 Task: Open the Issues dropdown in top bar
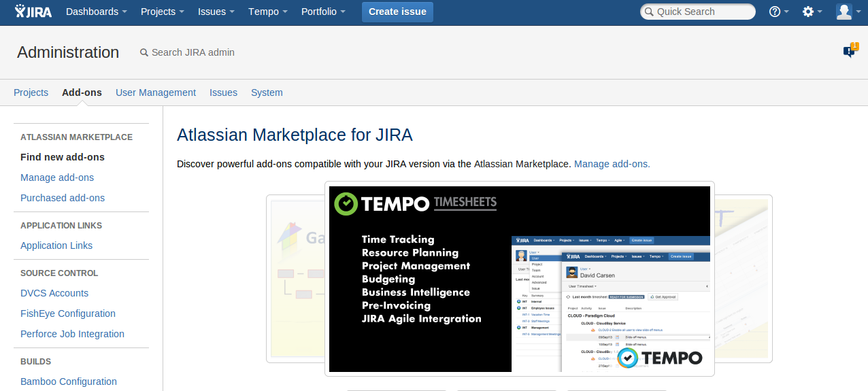tap(216, 12)
